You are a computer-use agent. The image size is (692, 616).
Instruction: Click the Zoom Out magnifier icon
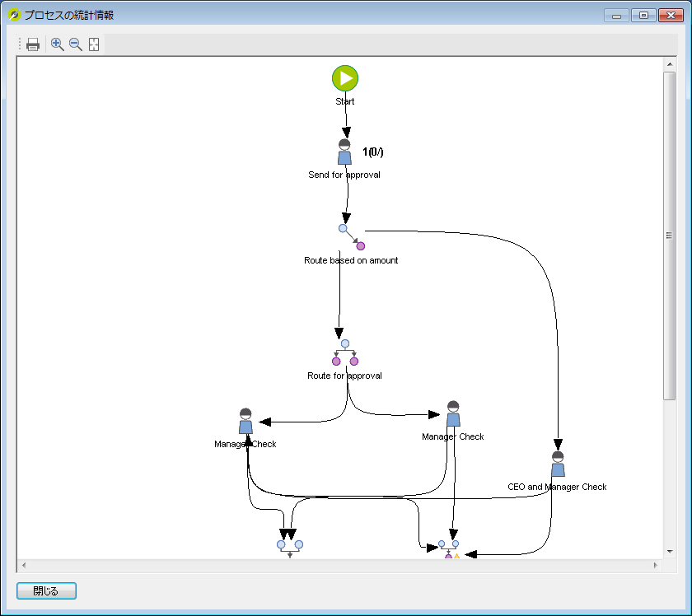(76, 44)
